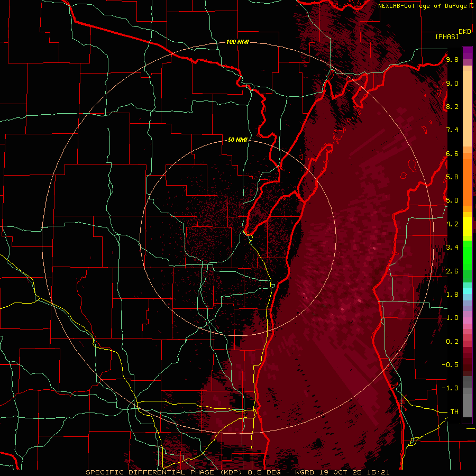
Task: Click the 5.8 scale value
Action: tap(452, 177)
